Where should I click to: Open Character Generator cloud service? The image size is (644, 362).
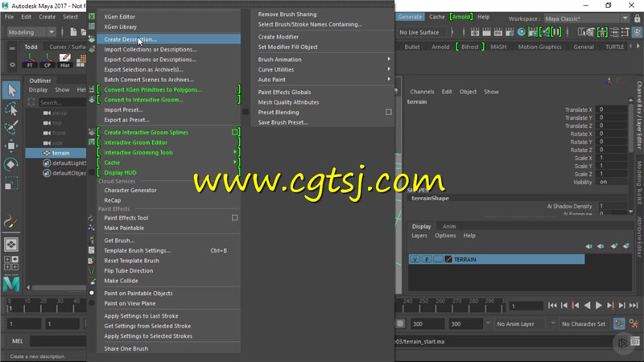[x=169, y=190]
